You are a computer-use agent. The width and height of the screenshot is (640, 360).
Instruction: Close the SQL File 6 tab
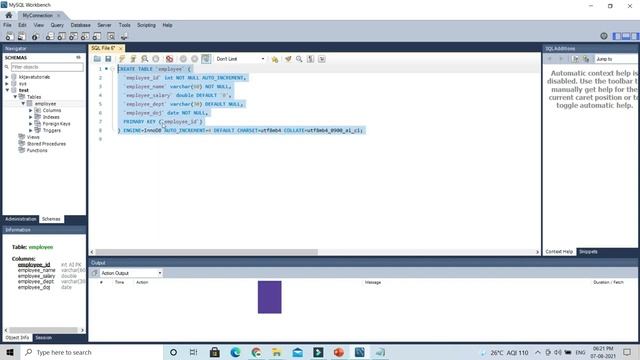[120, 48]
